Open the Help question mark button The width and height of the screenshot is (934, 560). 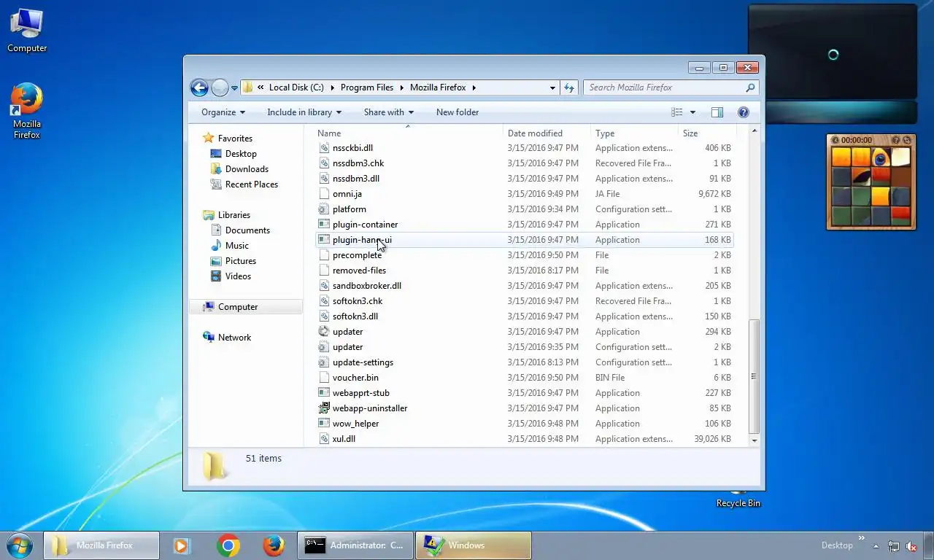pos(744,112)
